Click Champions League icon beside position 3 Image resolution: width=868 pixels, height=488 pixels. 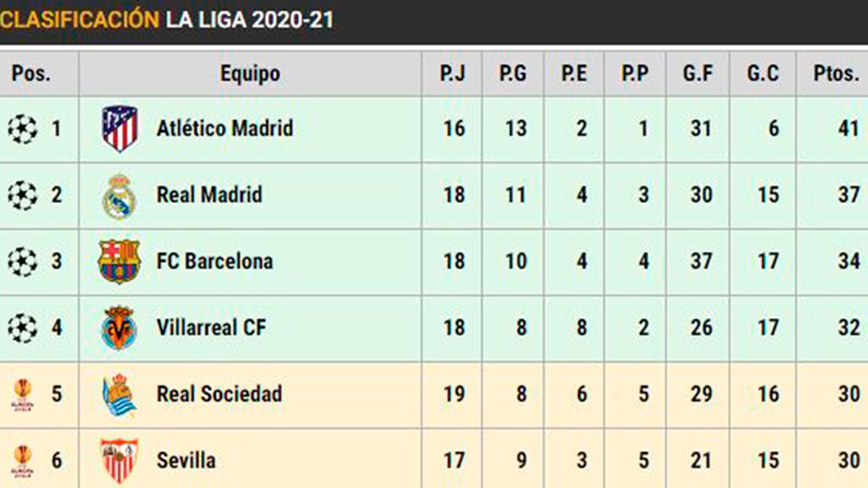pyautogui.click(x=22, y=262)
